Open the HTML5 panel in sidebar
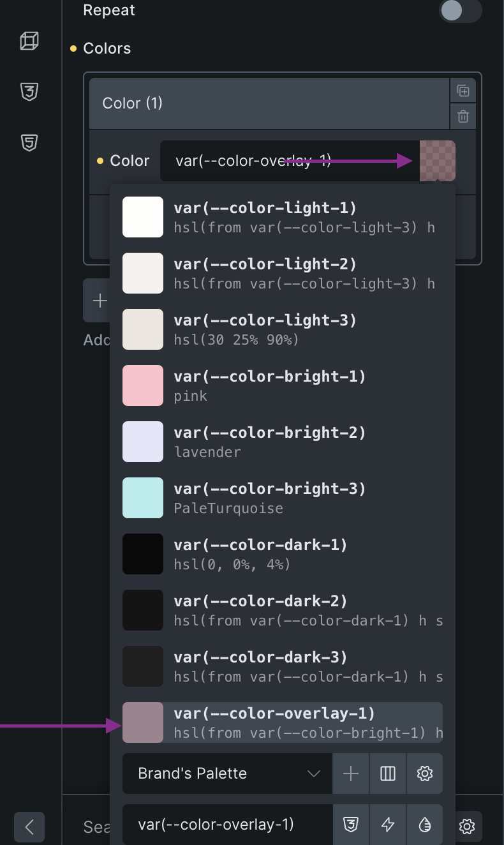Screen dimensions: 504x845 pos(29,142)
